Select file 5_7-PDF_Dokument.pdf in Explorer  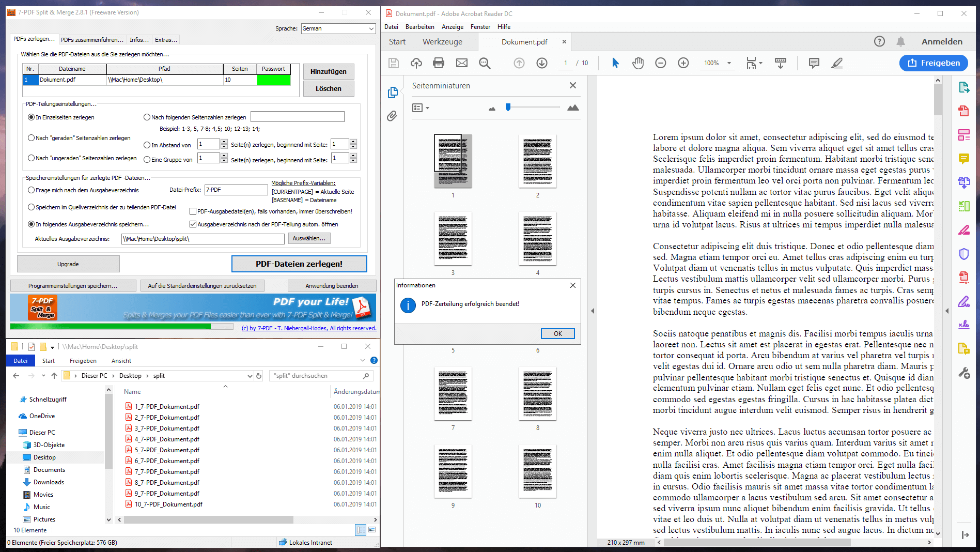pos(167,450)
